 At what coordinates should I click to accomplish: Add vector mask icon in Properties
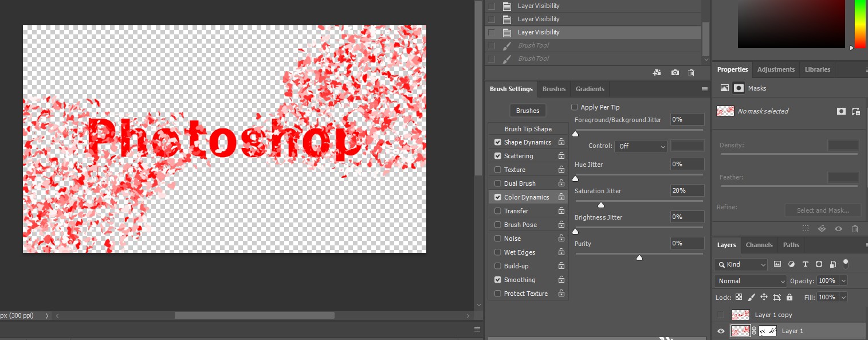(x=856, y=111)
